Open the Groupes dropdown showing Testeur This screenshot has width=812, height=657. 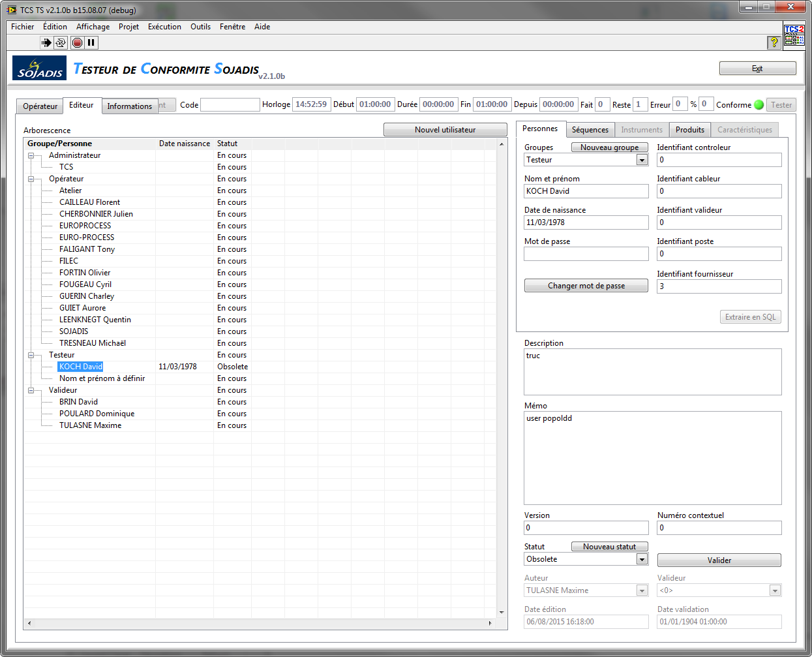click(x=642, y=160)
